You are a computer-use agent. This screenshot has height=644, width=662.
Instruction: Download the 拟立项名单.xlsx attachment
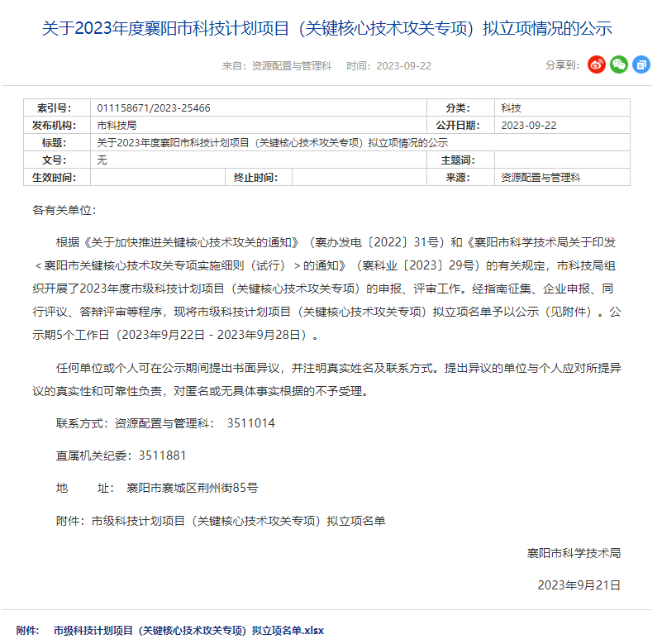(188, 631)
